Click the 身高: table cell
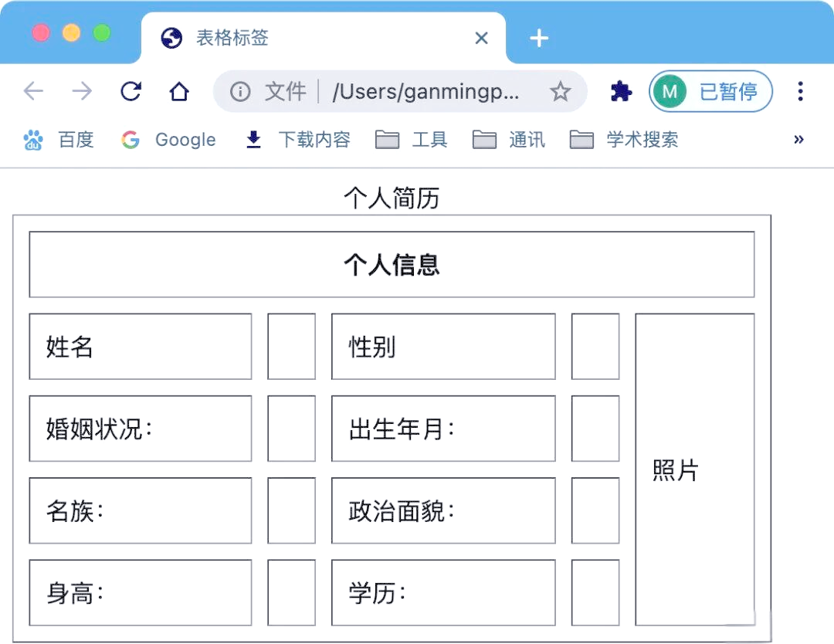 click(x=141, y=592)
